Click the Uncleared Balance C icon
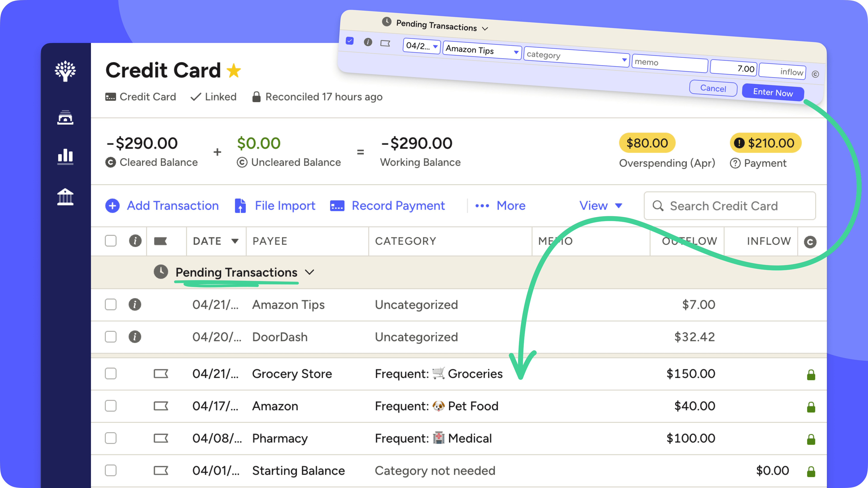 pyautogui.click(x=242, y=162)
